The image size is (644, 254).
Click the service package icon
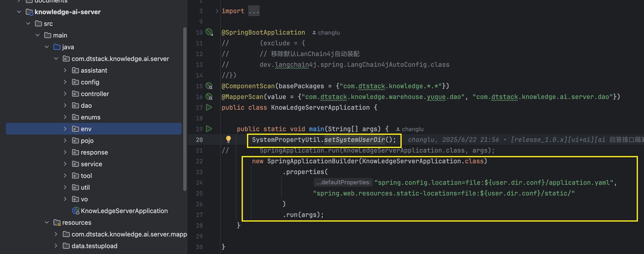(75, 164)
